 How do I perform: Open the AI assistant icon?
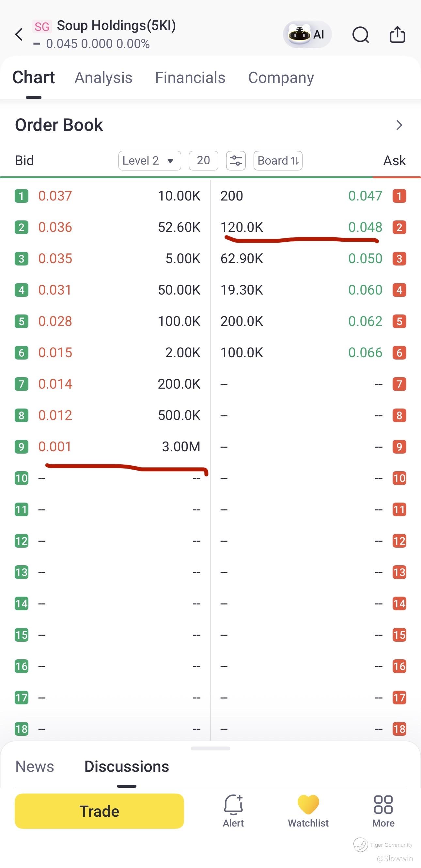coord(307,34)
